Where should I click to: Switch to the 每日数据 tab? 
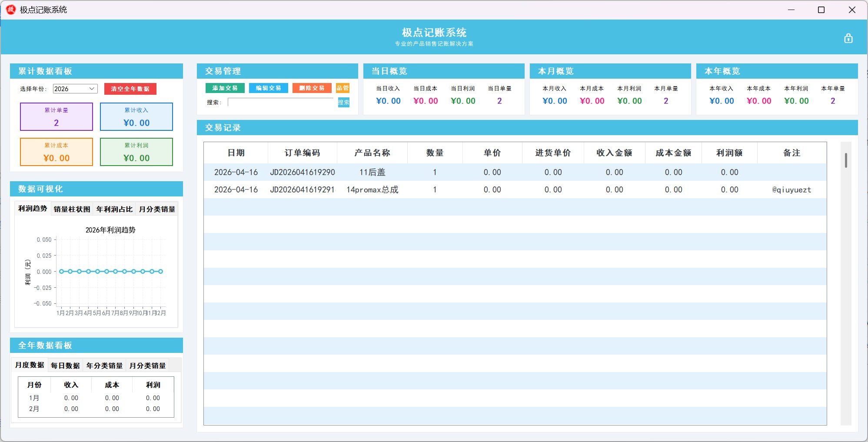(65, 366)
